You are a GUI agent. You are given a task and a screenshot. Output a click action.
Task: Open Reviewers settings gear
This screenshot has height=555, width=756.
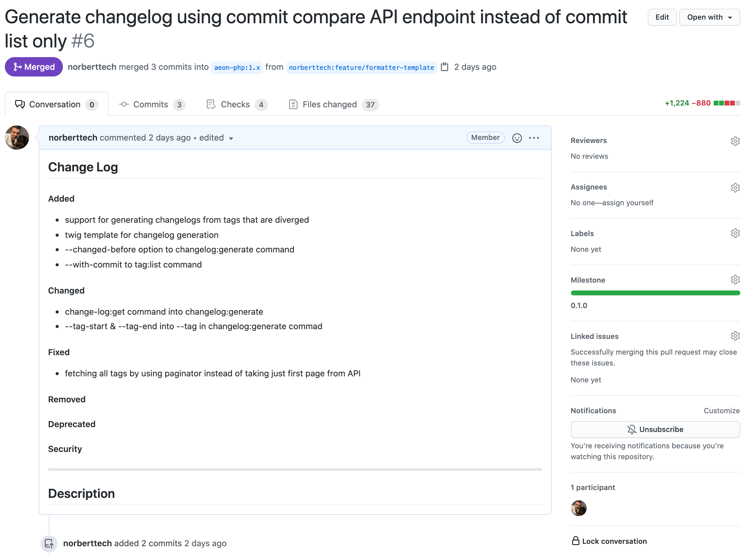tap(735, 141)
